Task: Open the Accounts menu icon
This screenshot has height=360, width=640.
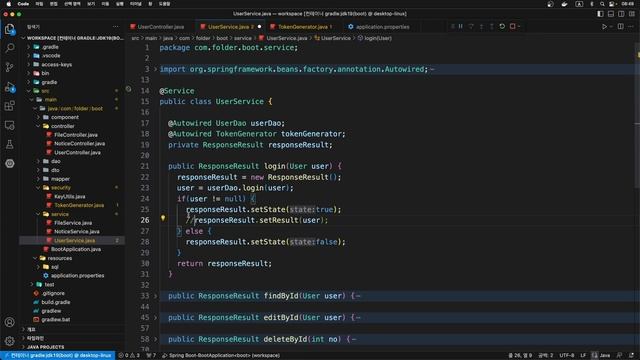Action: tap(9, 322)
